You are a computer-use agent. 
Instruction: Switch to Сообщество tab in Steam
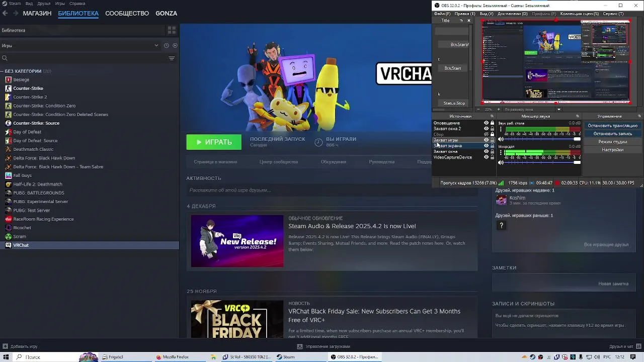coord(127,13)
